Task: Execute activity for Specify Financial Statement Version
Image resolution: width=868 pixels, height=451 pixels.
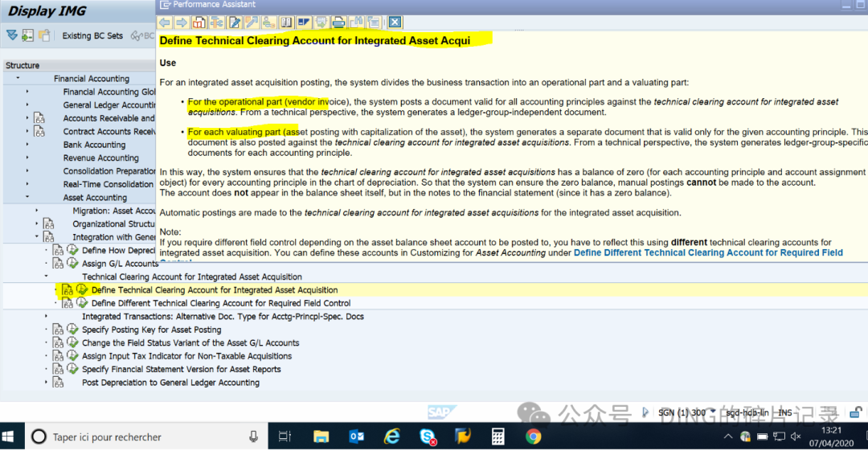Action: point(72,368)
